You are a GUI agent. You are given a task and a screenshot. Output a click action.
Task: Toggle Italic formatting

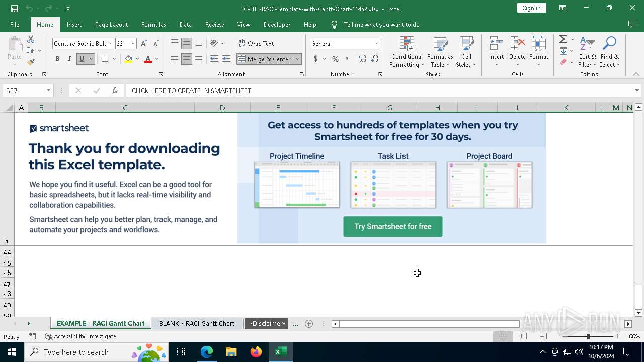pyautogui.click(x=69, y=59)
